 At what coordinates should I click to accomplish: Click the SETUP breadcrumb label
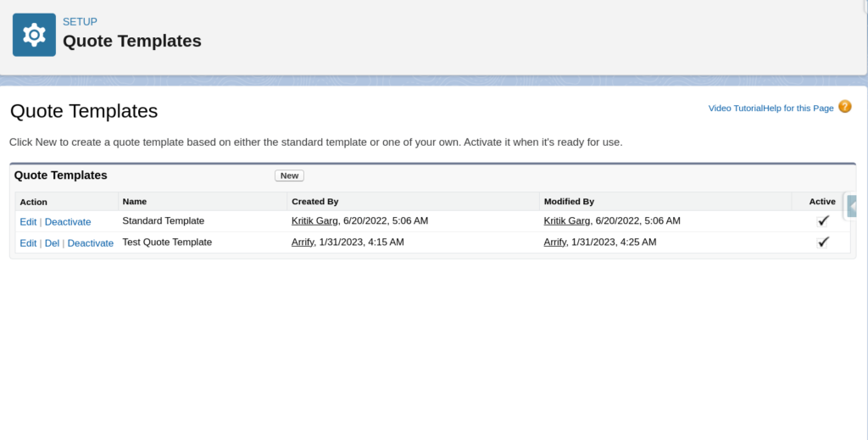click(x=80, y=22)
